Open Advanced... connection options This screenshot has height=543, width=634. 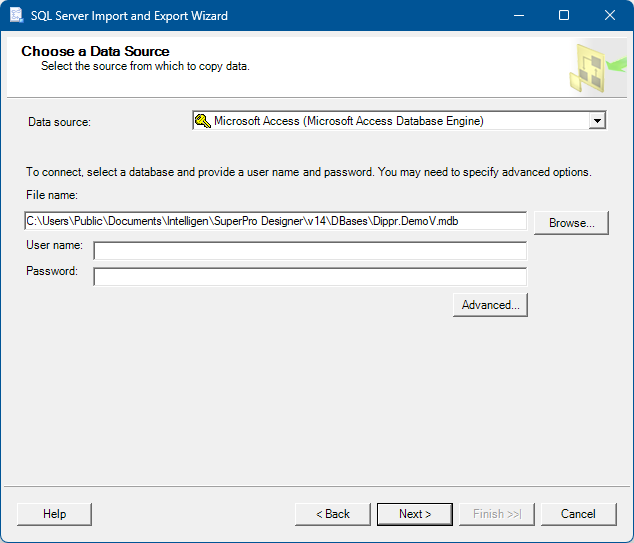pyautogui.click(x=490, y=305)
